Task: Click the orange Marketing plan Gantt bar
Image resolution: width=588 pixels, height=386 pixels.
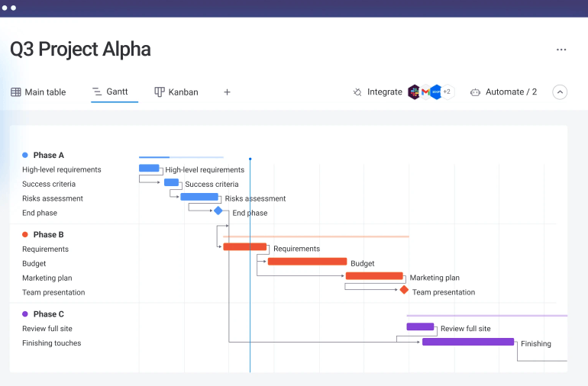Action: (x=374, y=276)
